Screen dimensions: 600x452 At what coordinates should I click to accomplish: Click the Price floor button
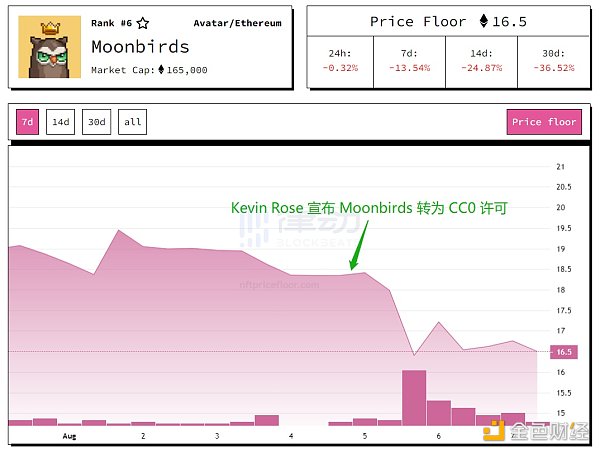point(544,122)
